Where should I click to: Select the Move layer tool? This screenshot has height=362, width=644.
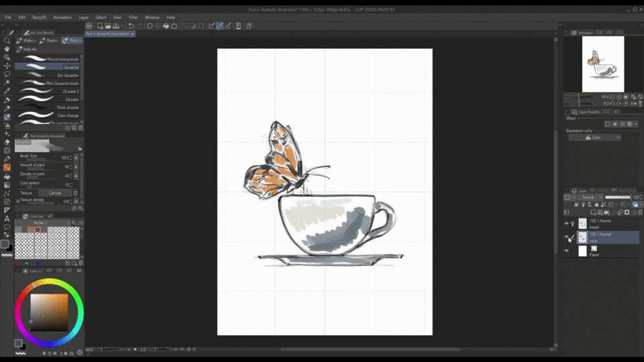7,66
